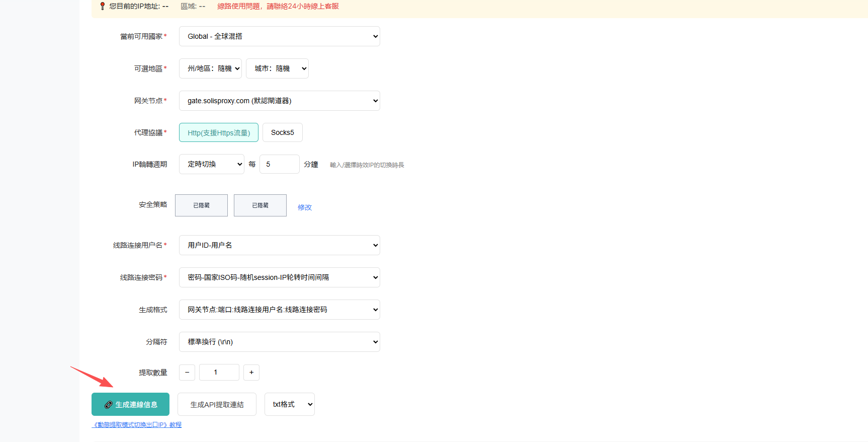Viewport: 868px width, 442px height.
Task: Open the txt格式 dropdown
Action: (x=290, y=404)
